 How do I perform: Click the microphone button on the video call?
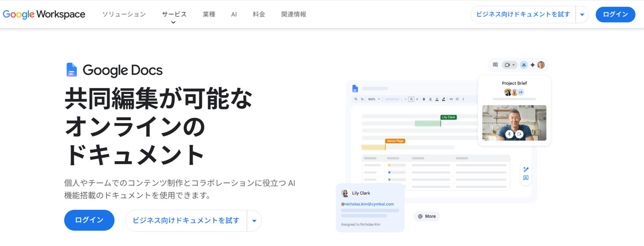pyautogui.click(x=509, y=134)
